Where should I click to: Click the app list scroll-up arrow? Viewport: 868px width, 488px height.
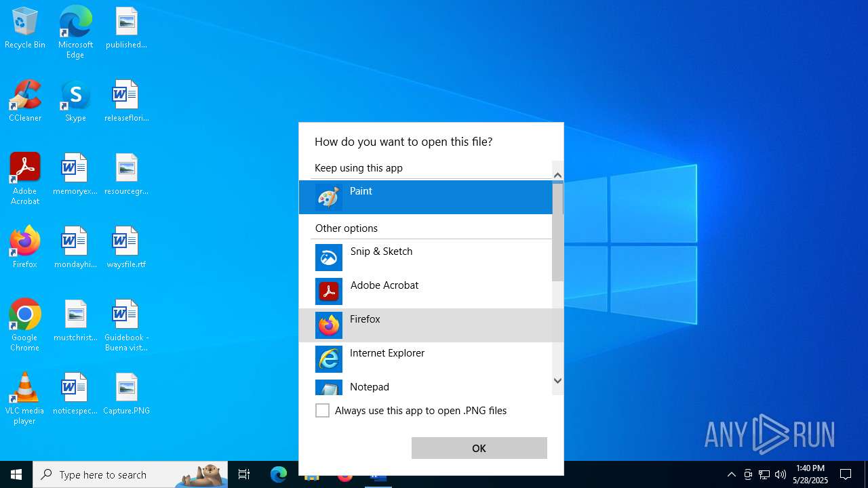pos(557,176)
